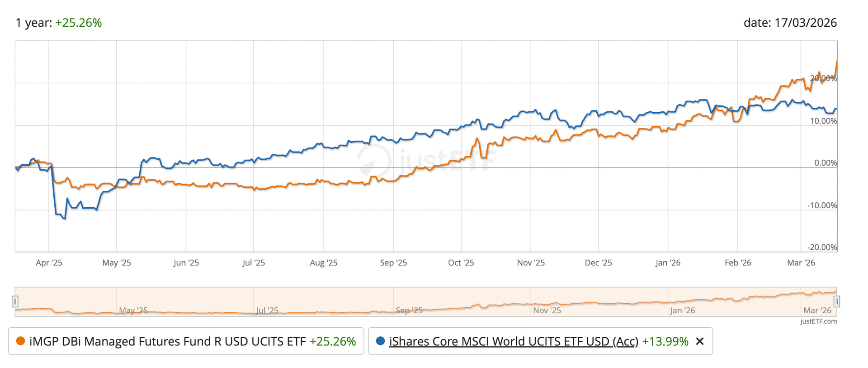
Task: Grab the right range navigator handle
Action: (x=837, y=301)
